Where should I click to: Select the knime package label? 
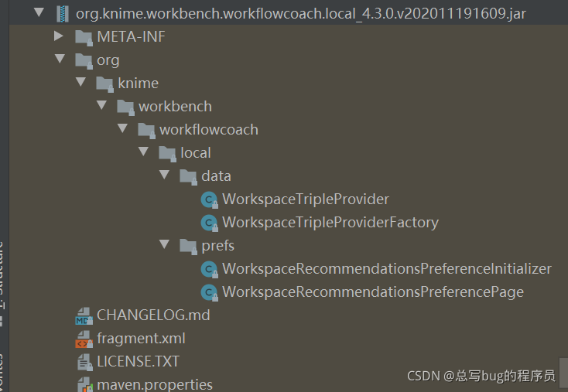tap(138, 84)
